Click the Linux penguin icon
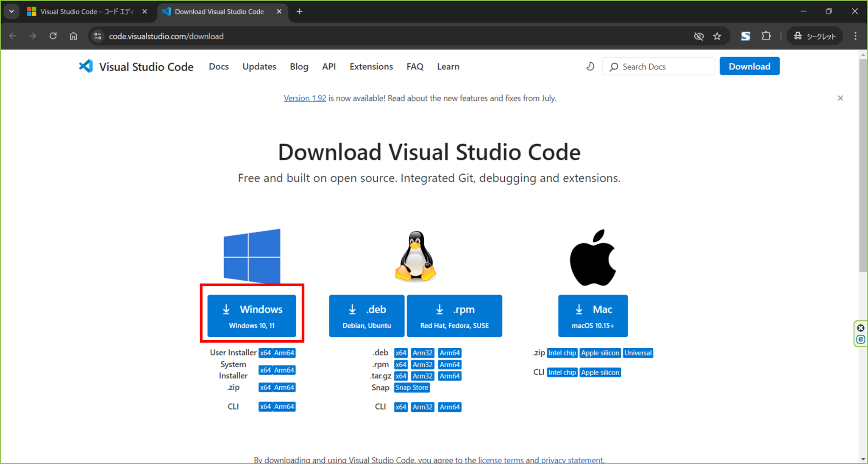 (x=415, y=256)
